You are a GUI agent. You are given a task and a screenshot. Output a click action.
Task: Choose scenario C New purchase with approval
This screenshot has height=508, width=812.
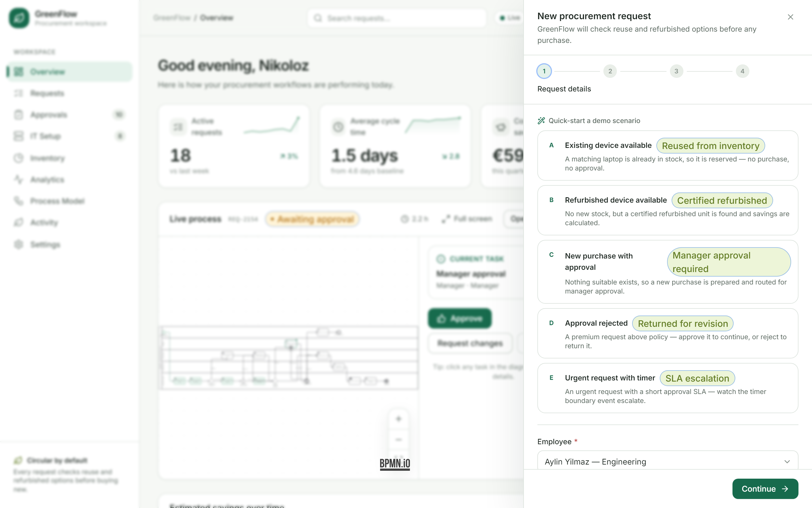tap(667, 272)
